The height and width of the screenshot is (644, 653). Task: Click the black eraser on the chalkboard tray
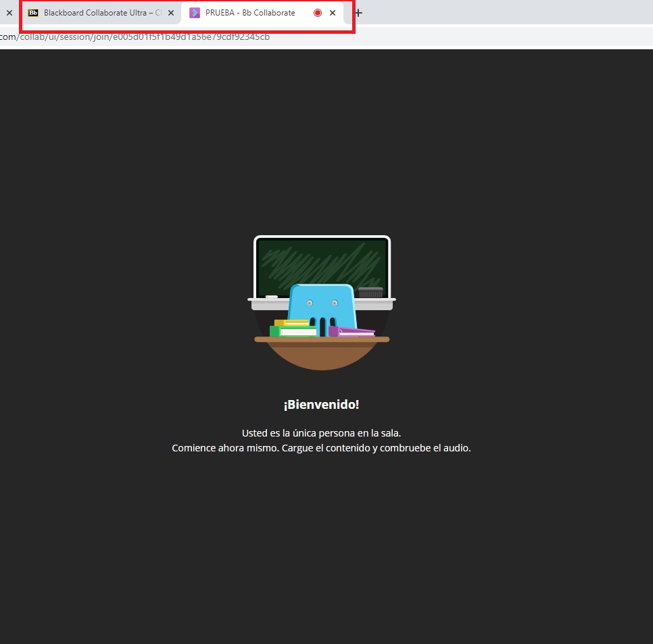click(370, 293)
